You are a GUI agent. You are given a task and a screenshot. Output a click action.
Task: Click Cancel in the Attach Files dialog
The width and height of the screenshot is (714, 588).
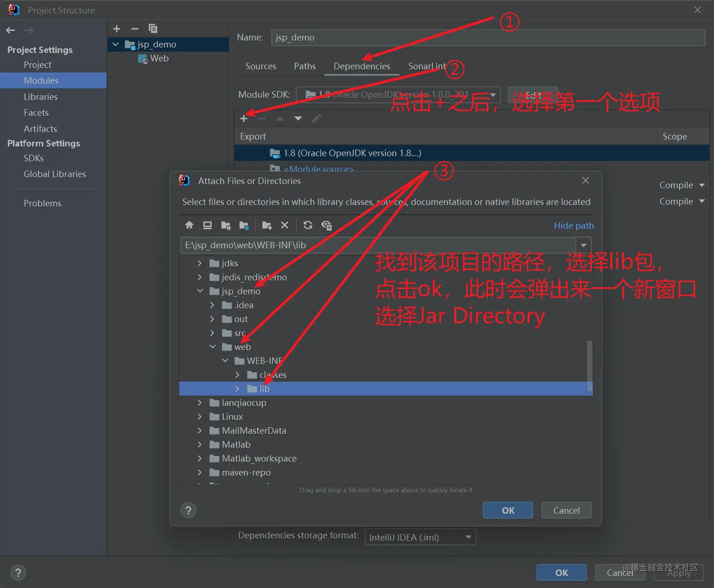tap(566, 510)
